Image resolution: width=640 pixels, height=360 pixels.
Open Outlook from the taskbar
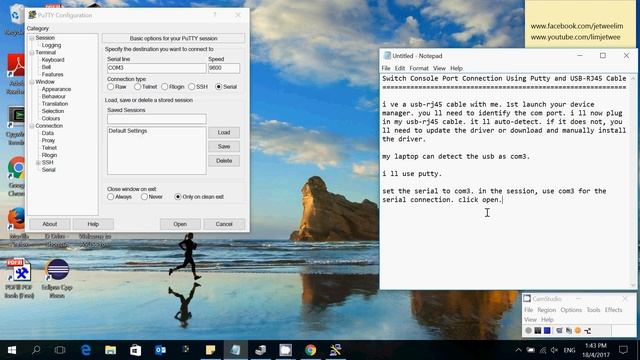point(160,350)
